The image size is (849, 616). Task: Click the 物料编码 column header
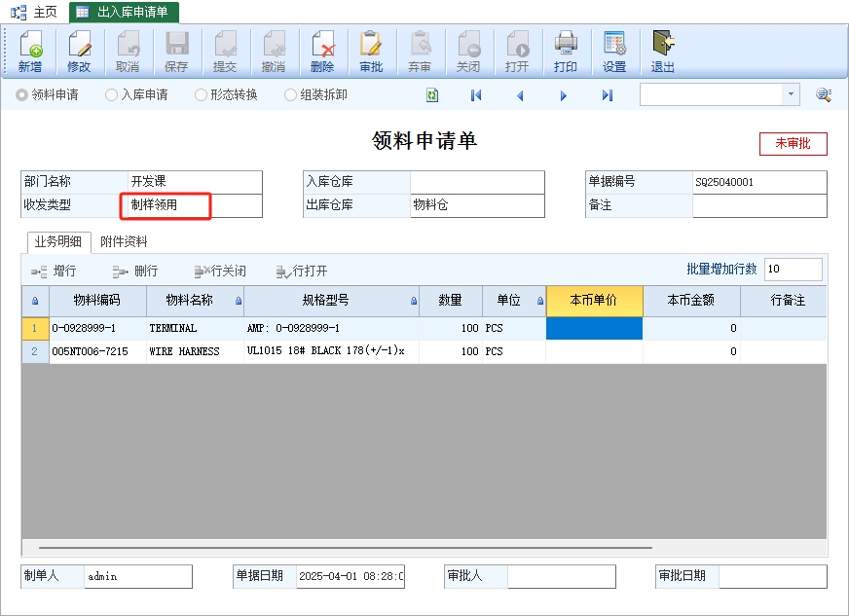[x=97, y=301]
